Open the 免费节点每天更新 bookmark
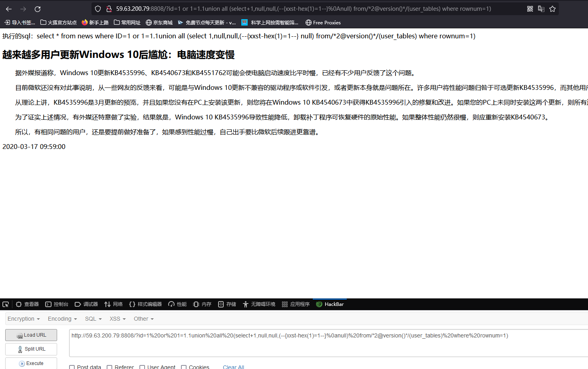Viewport: 588px width, 369px height. point(207,23)
